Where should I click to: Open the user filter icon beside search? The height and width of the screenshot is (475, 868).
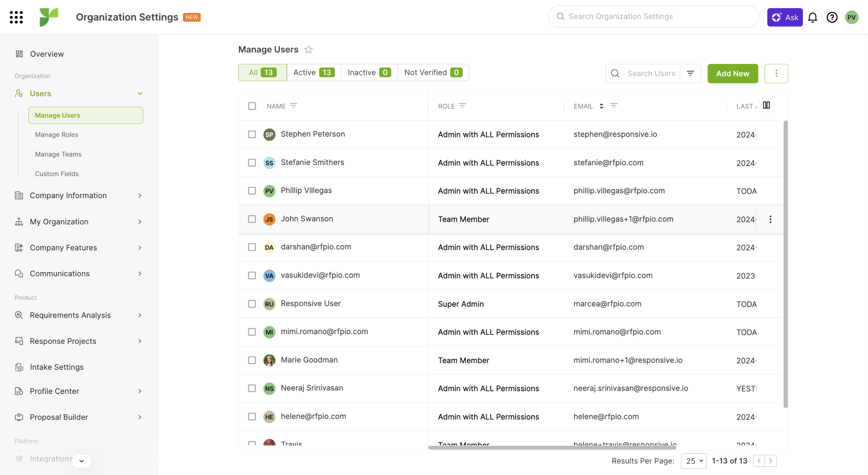[x=690, y=73]
